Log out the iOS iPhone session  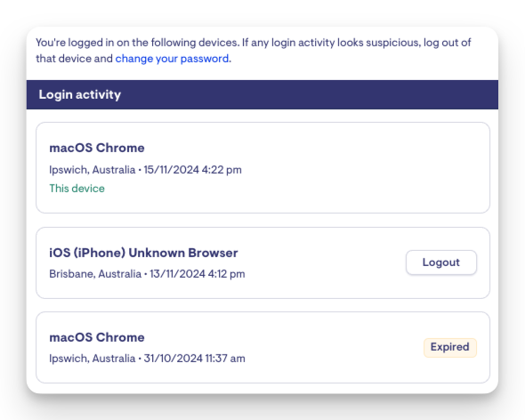[x=441, y=262]
